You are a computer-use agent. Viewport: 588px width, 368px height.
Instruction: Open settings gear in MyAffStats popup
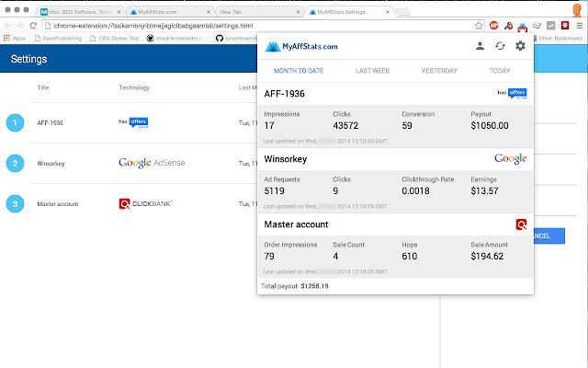pos(520,46)
